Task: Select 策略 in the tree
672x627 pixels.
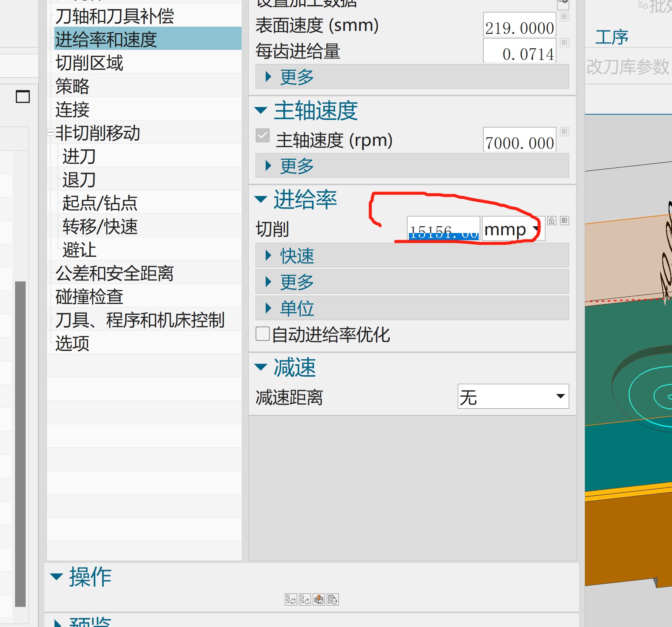Action: click(x=72, y=86)
